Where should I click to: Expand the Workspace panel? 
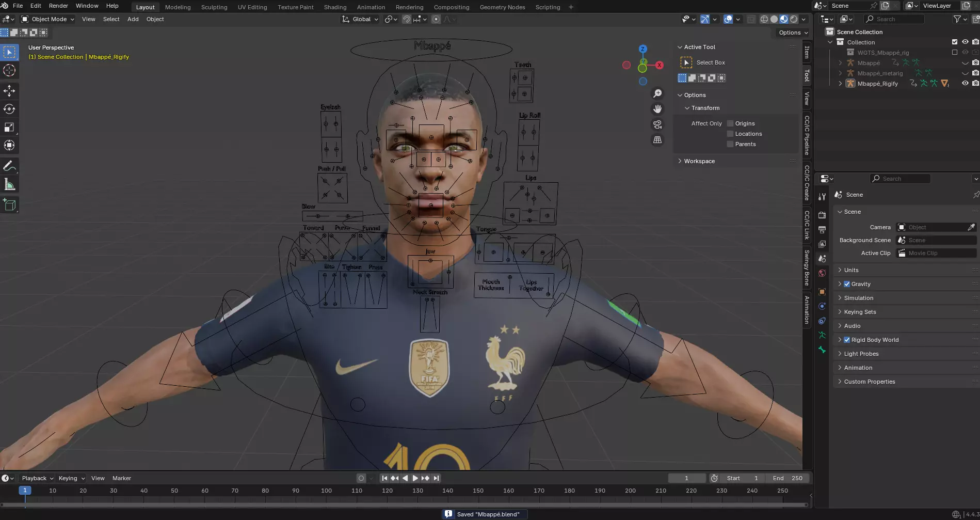pyautogui.click(x=699, y=161)
